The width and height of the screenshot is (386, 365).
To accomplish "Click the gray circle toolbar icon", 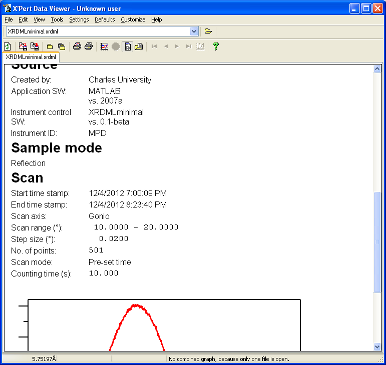I will 116,47.
